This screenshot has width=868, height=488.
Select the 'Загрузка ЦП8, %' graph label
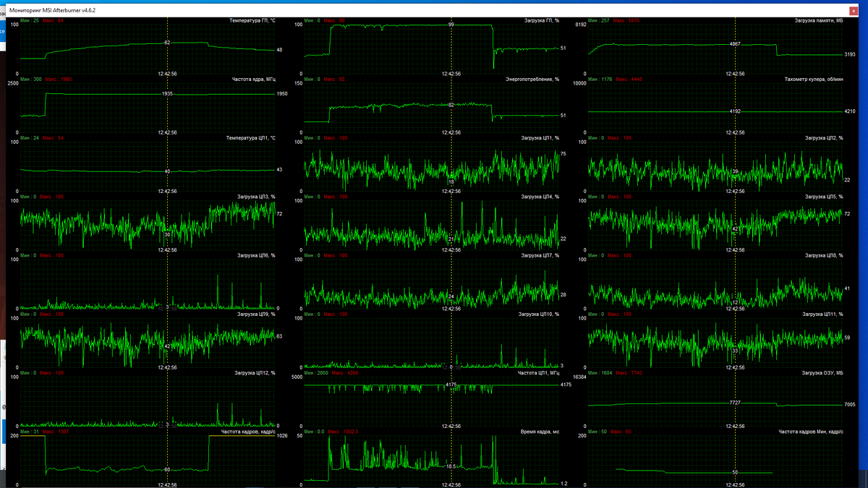(x=824, y=255)
